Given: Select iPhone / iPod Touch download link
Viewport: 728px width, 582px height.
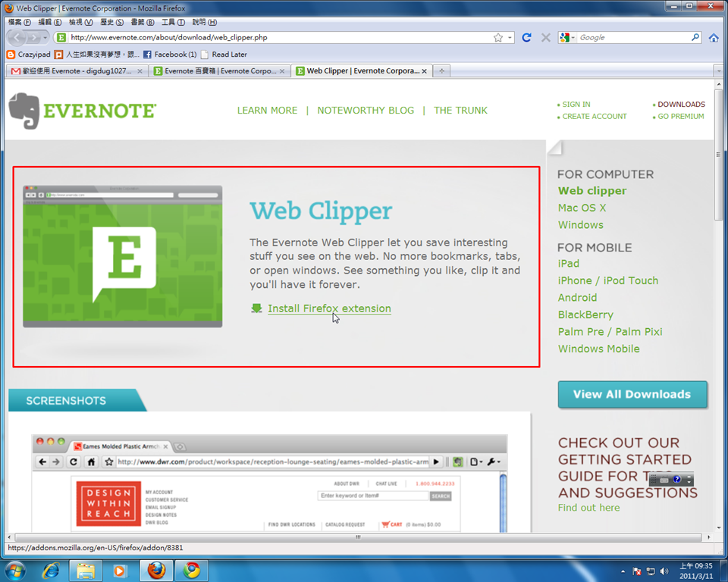Looking at the screenshot, I should click(x=607, y=281).
